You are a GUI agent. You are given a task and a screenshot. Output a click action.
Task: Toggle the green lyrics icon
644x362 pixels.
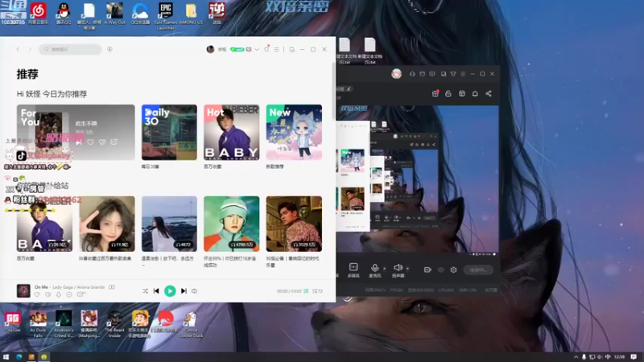coord(306,291)
